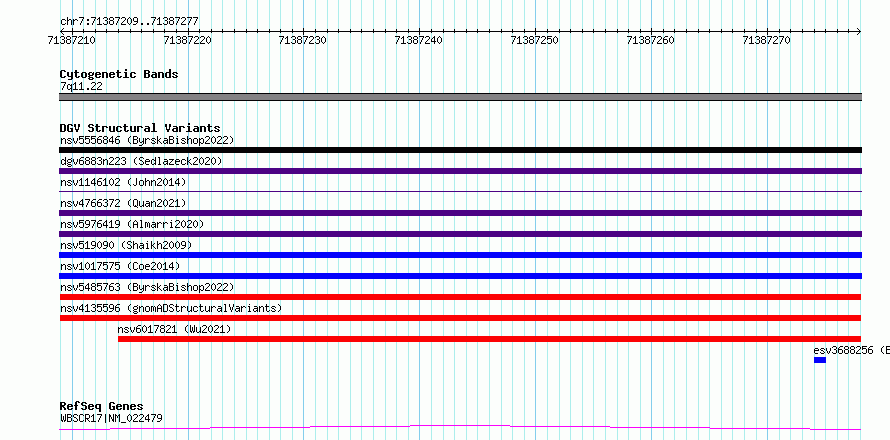Open nsv519090 (Shaikh2009) label
The width and height of the screenshot is (890, 440).
[126, 245]
